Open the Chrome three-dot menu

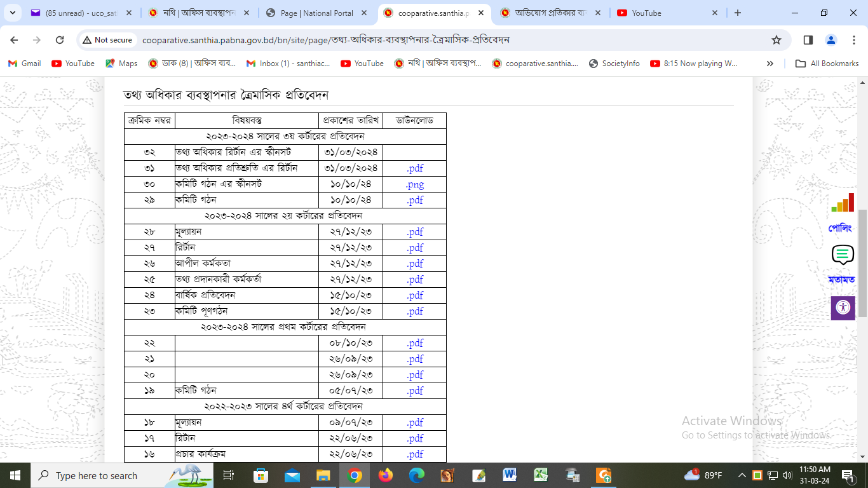(853, 40)
